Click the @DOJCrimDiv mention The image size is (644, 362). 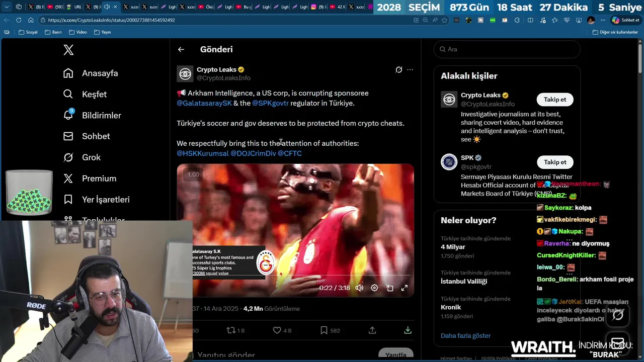point(253,153)
